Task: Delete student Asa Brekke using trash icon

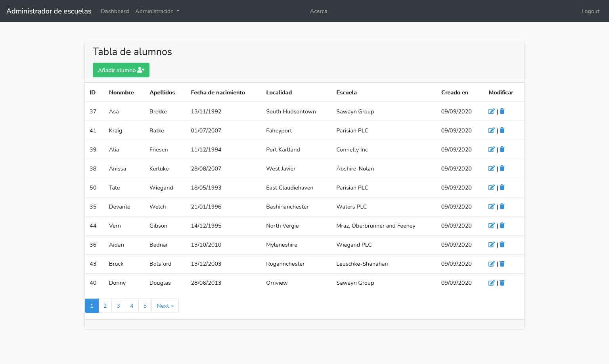Action: [502, 111]
